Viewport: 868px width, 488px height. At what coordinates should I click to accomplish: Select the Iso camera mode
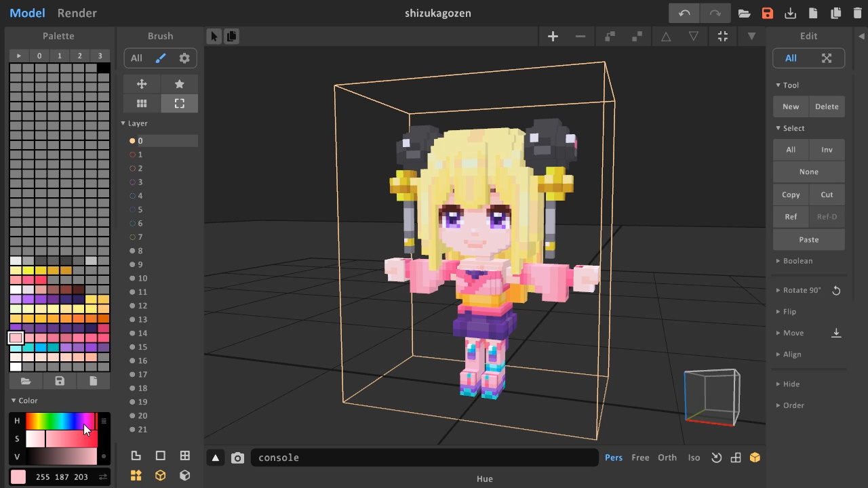point(694,458)
